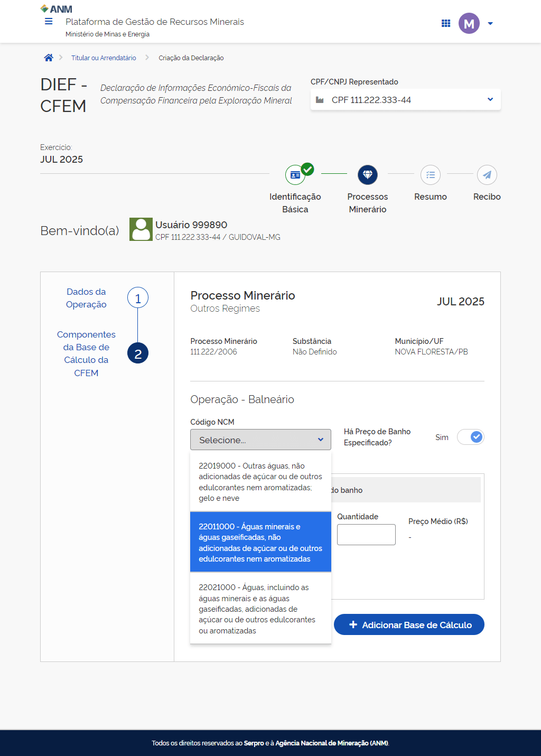Select NCM 22011000 Águas minerais option
The width and height of the screenshot is (541, 756).
[x=260, y=543]
